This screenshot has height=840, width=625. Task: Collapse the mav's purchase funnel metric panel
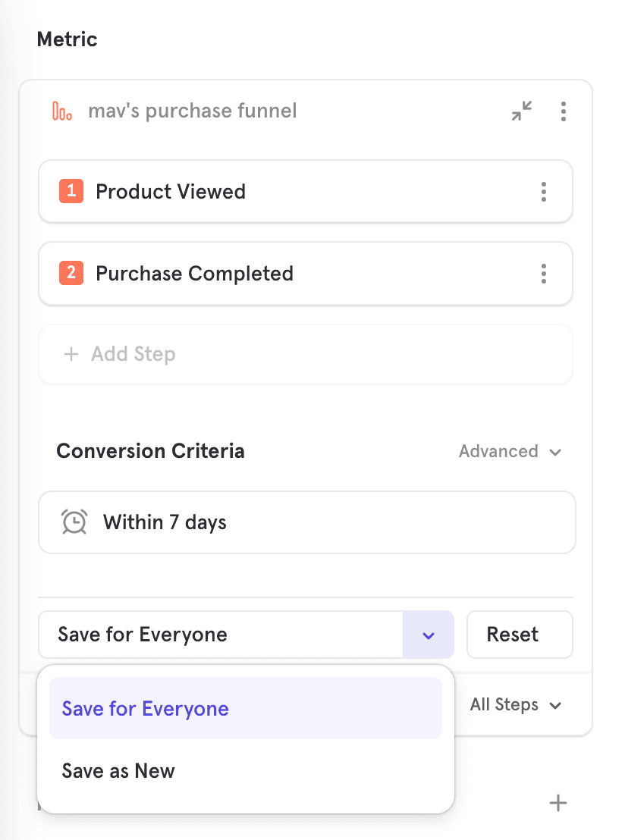[522, 111]
